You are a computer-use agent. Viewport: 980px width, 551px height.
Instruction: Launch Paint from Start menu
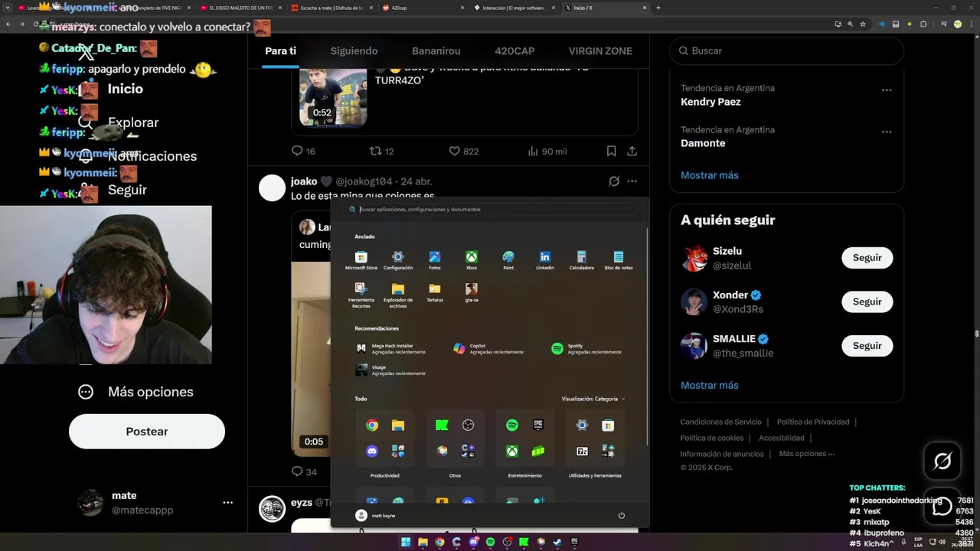(x=508, y=260)
